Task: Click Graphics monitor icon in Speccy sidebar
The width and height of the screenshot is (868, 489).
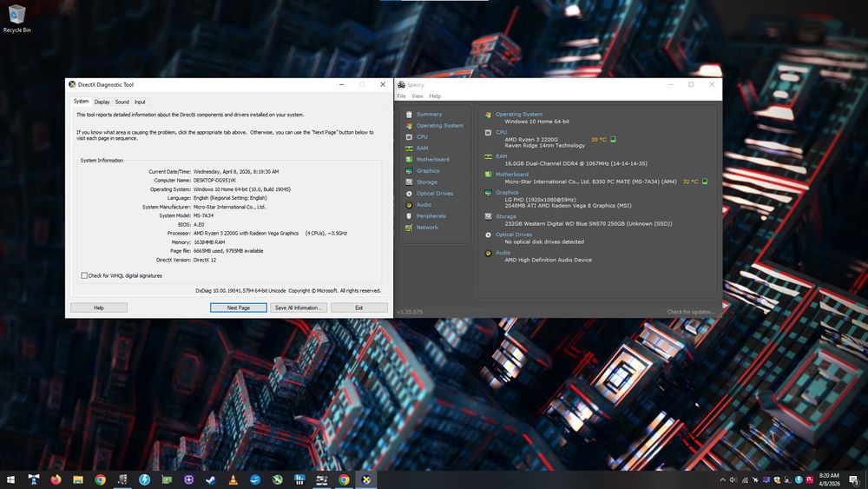Action: point(409,171)
